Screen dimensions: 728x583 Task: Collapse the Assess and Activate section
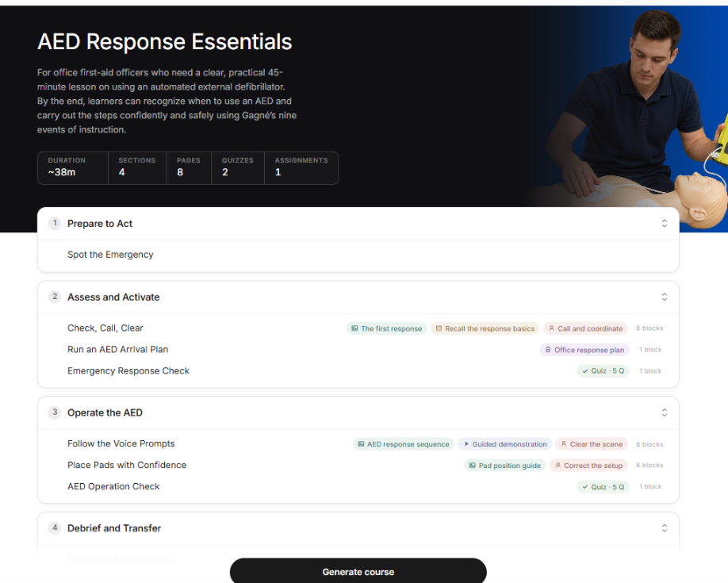(x=665, y=297)
